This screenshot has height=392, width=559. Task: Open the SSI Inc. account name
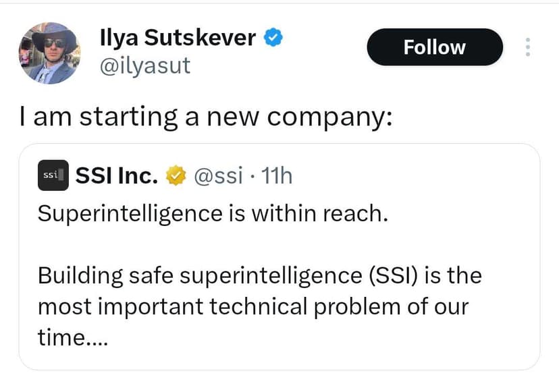(x=116, y=176)
